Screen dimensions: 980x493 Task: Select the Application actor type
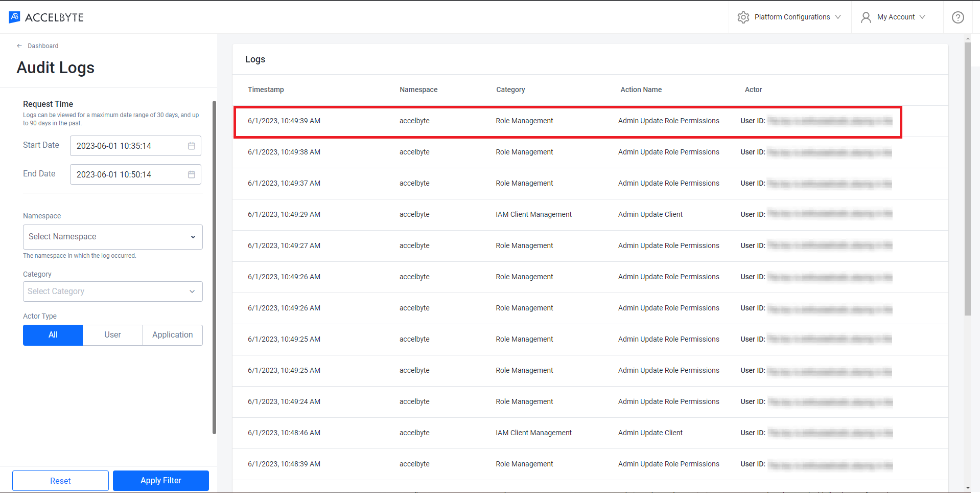(x=173, y=335)
